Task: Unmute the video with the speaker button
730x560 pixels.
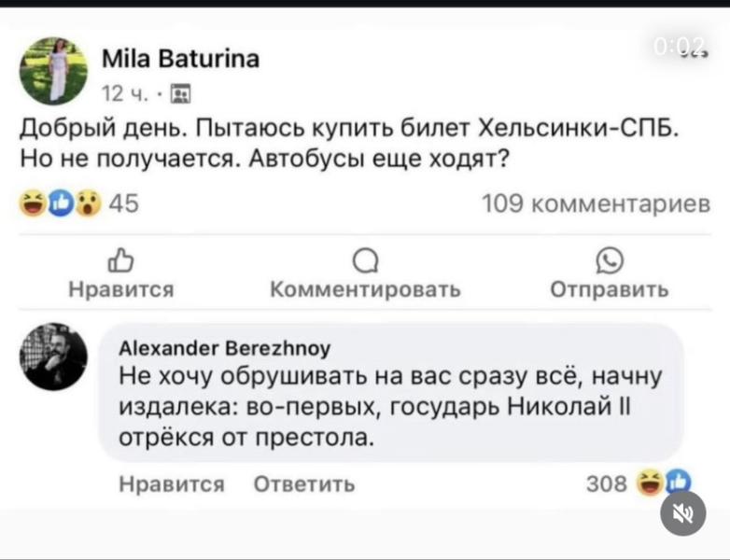Action: coord(682,512)
